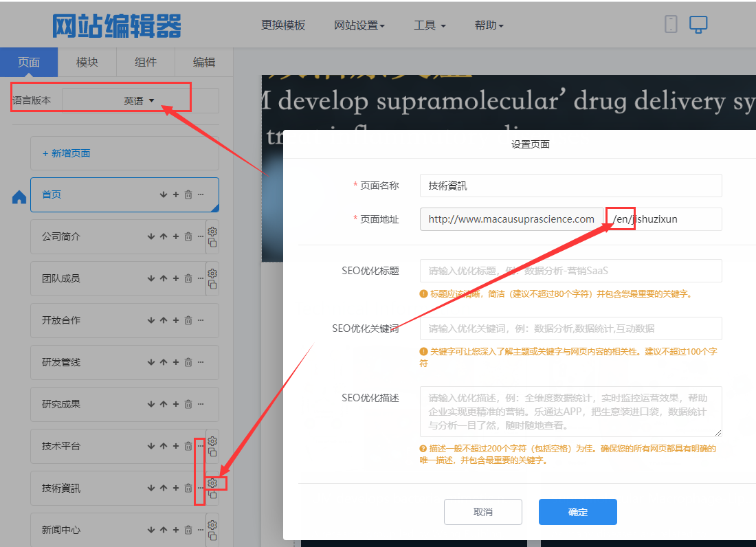Cancel the dialog with 取消
This screenshot has height=547, width=756.
[483, 512]
